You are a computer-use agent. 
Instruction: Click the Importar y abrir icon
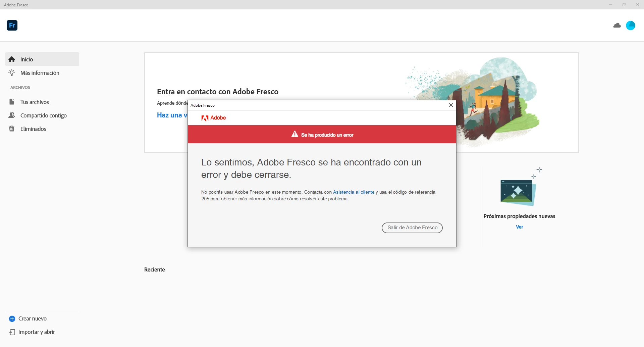click(x=12, y=332)
